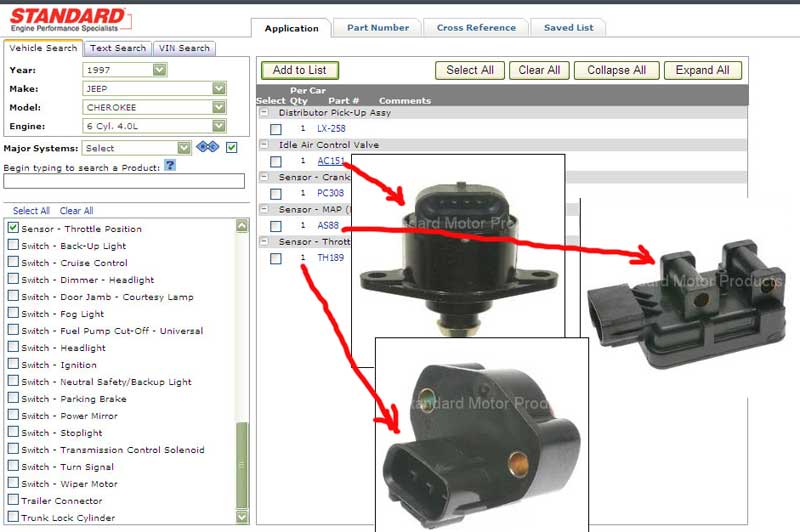Open the Year dropdown
This screenshot has width=800, height=532.
pos(159,70)
